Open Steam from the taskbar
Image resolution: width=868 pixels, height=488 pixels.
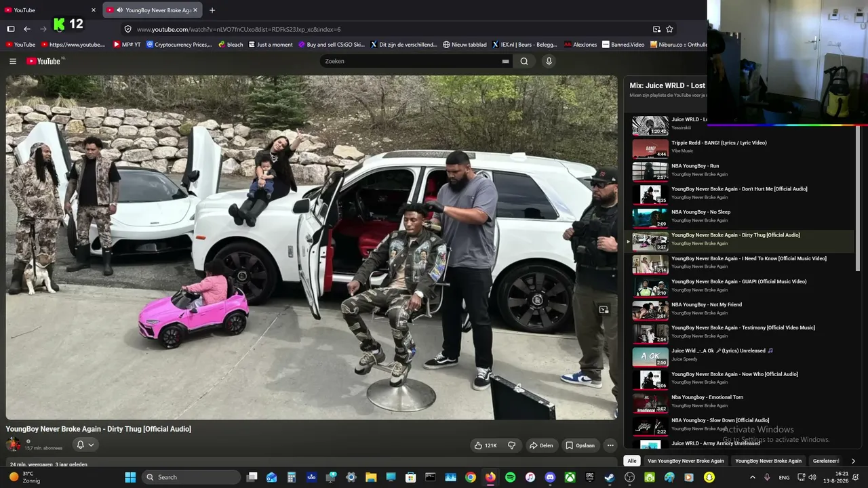pyautogui.click(x=610, y=477)
